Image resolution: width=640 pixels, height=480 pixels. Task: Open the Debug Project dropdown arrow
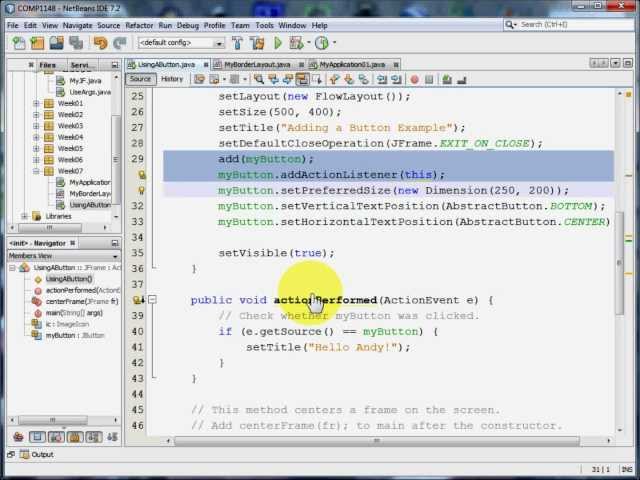pyautogui.click(x=309, y=42)
